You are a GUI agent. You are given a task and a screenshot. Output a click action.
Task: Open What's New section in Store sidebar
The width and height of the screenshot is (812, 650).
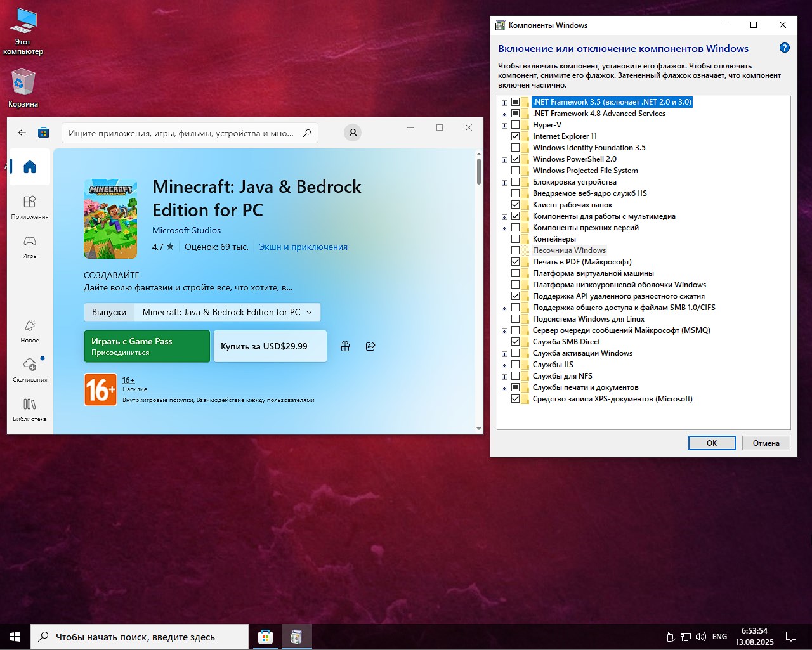[x=30, y=331]
